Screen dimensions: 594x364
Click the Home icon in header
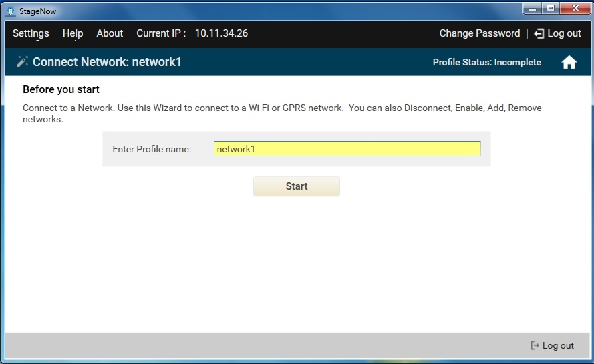569,62
